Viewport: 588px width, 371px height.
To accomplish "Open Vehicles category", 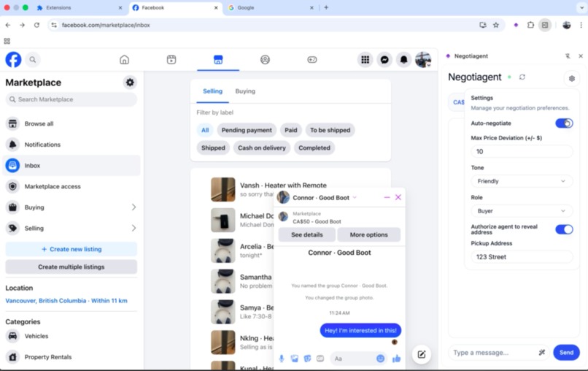I will [x=71, y=336].
